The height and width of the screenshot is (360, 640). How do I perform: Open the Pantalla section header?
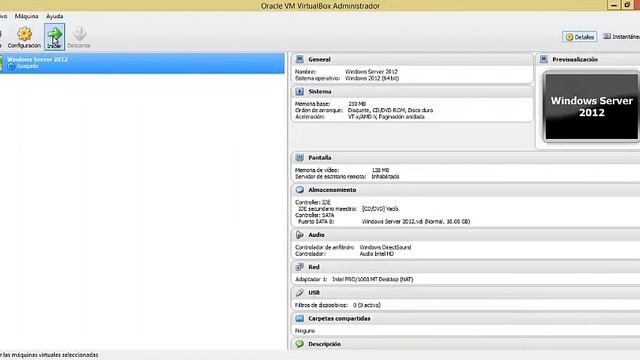[466, 158]
